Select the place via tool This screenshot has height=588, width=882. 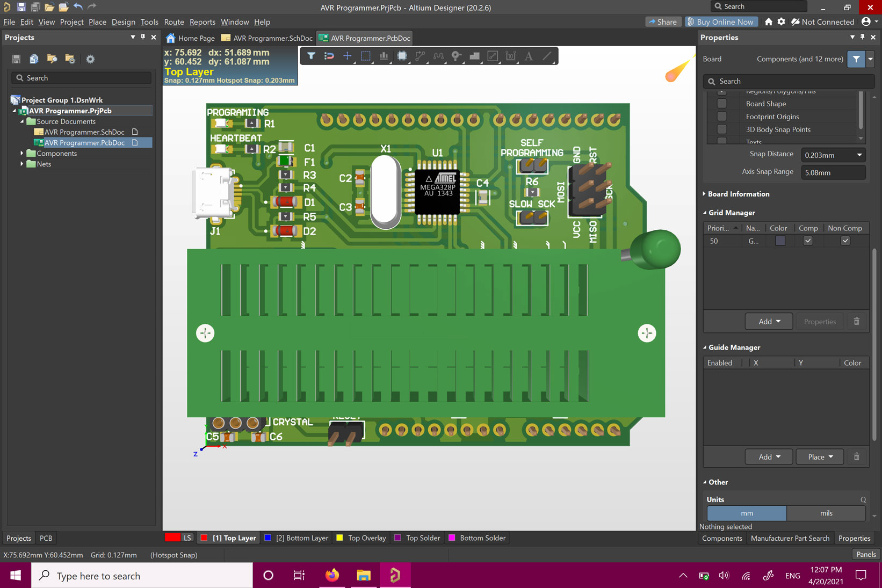pos(457,56)
